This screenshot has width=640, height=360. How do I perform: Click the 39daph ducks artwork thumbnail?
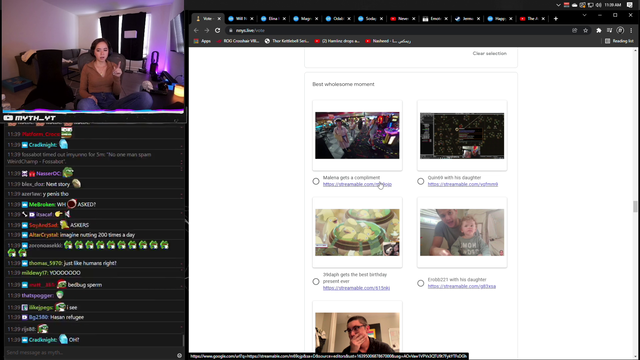coord(357,233)
